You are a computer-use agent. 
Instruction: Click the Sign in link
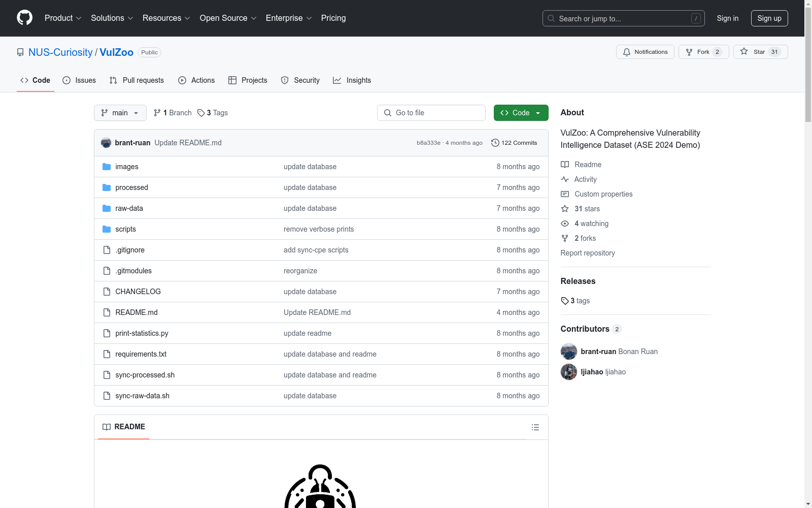click(728, 18)
